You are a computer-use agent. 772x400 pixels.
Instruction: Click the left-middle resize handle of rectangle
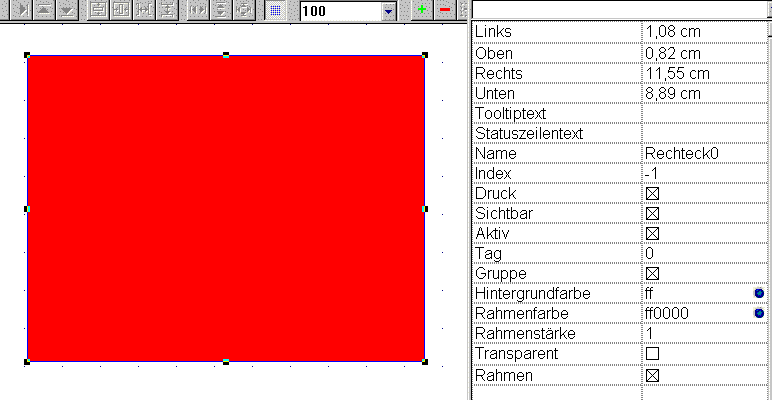pos(27,209)
